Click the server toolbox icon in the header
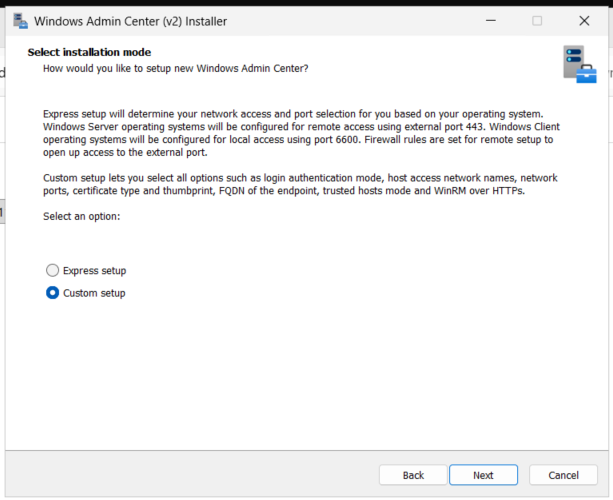This screenshot has height=500, width=613. point(580,65)
